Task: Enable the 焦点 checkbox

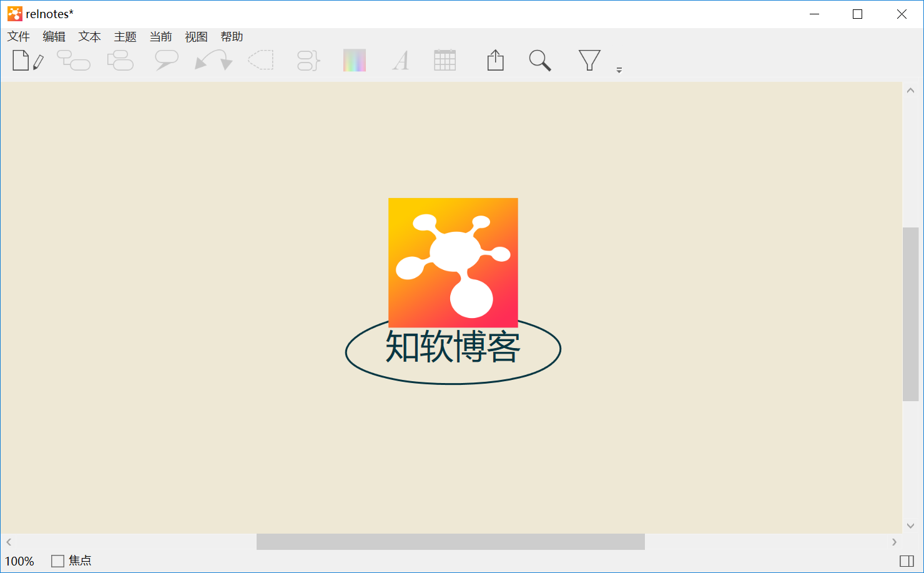Action: [x=58, y=561]
